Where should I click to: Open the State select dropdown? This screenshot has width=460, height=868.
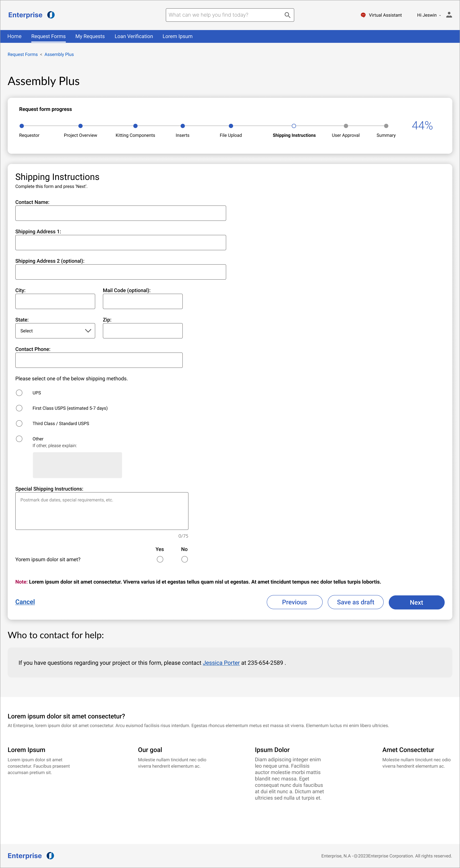tap(55, 331)
